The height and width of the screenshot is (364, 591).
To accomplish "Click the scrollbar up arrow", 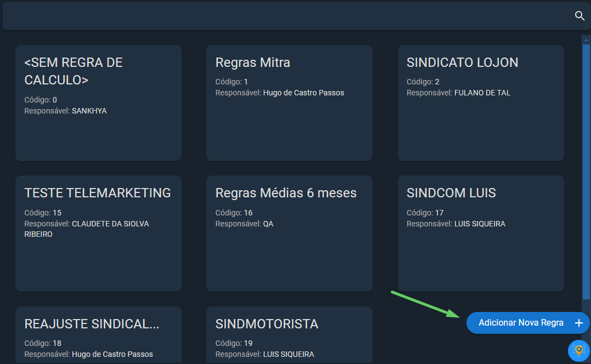I will (x=586, y=40).
